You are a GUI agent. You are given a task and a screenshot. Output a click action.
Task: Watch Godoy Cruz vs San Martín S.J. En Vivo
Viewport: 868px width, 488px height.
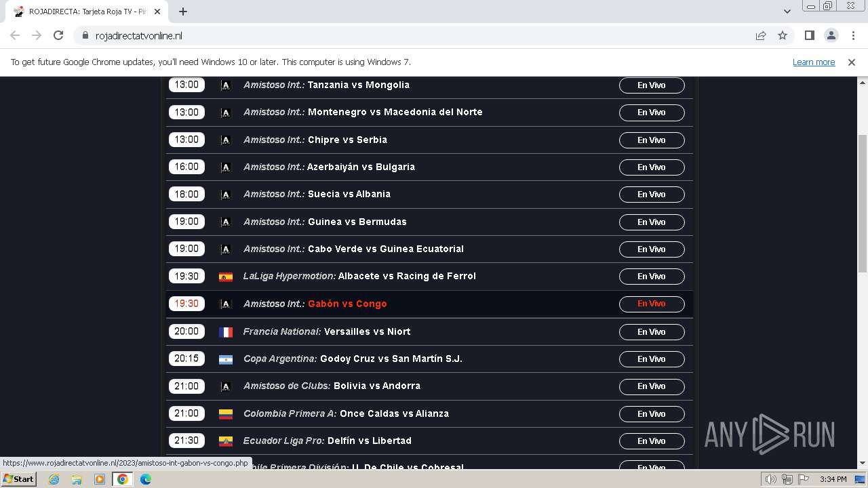(652, 359)
